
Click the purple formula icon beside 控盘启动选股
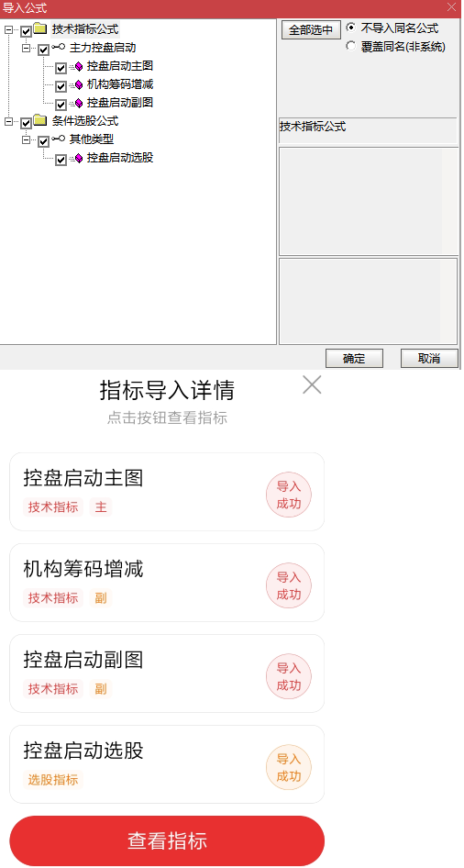(77, 159)
